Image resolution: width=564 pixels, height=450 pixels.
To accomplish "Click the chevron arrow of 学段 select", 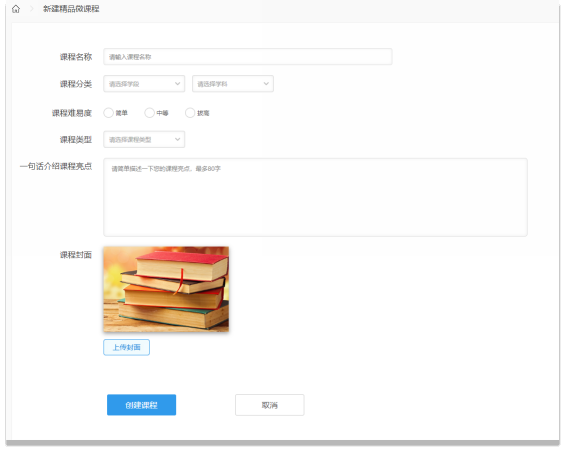I will (x=177, y=84).
